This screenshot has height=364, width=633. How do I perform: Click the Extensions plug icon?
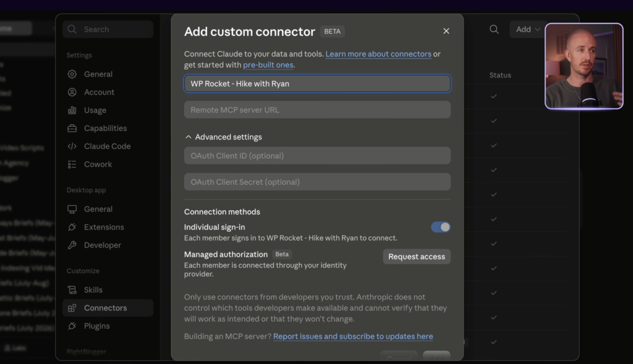pyautogui.click(x=72, y=227)
